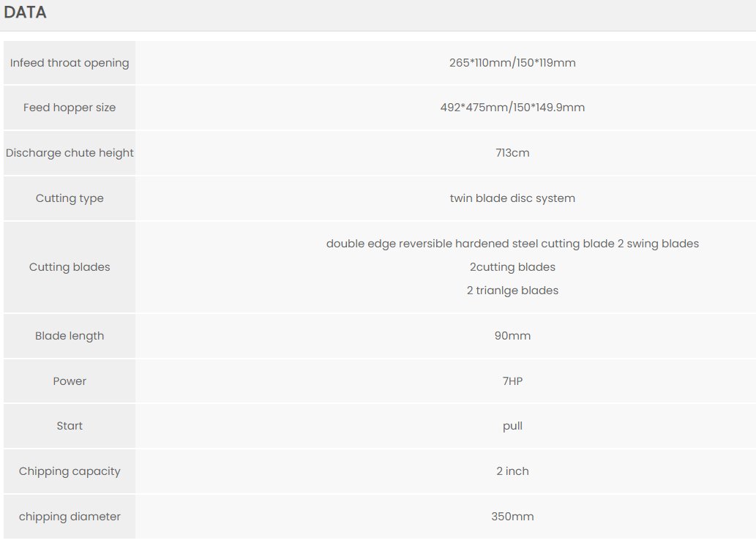Viewport: 756px width, 543px height.
Task: Click the 492*475mm/150*149.9mm value
Action: click(x=512, y=108)
